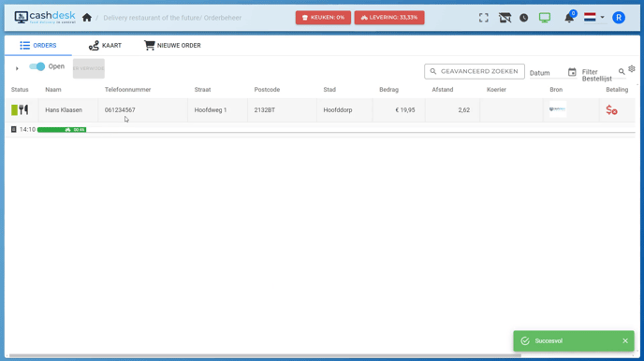The width and height of the screenshot is (644, 361).
Task: Click the Bron source logo thumbnail
Action: [558, 109]
